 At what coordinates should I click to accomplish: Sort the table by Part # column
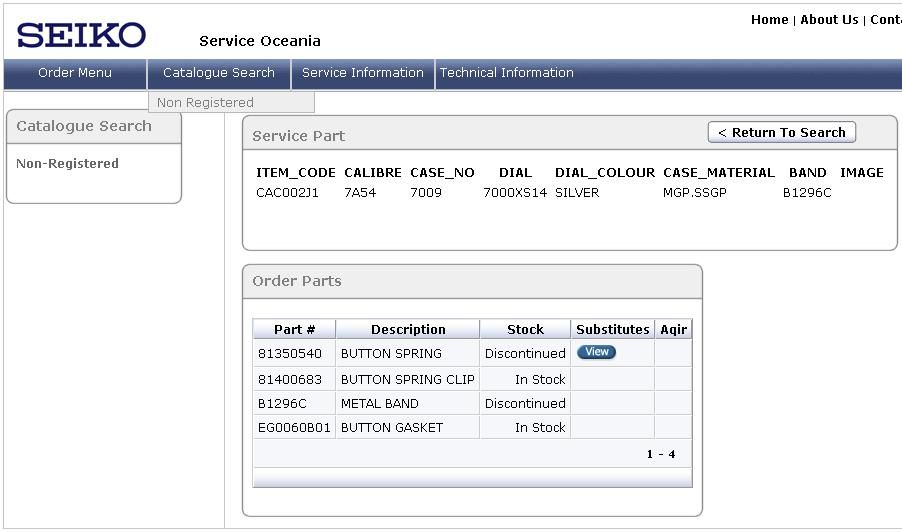pyautogui.click(x=294, y=329)
